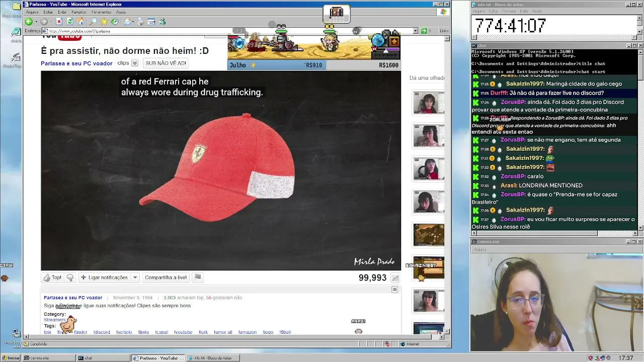Click the !youtube tag link
The width and height of the screenshot is (644, 362).
[183, 332]
